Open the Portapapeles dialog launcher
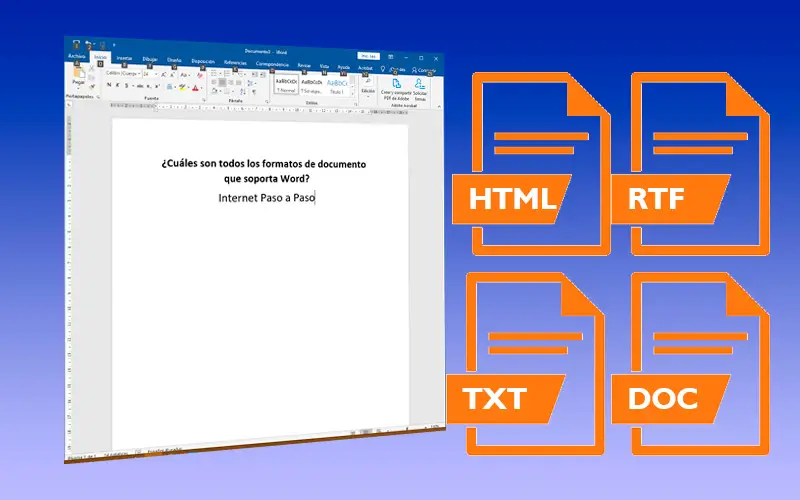800x500 pixels. tap(98, 97)
